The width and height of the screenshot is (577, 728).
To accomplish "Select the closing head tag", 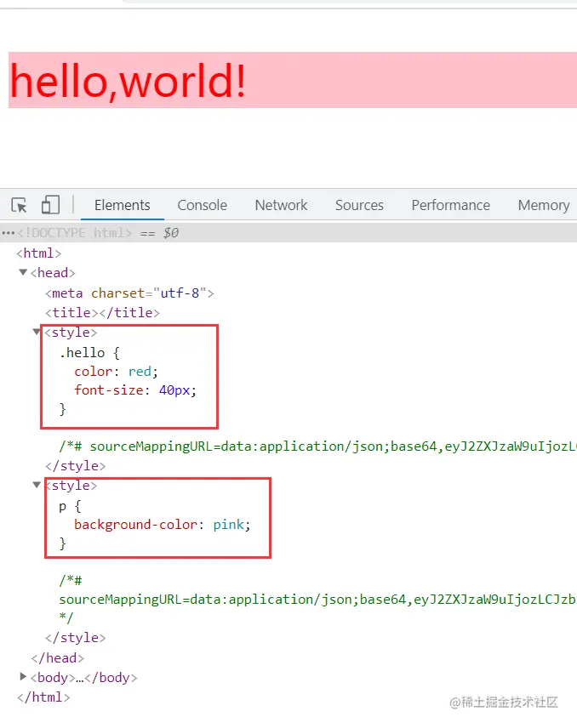I will (58, 658).
